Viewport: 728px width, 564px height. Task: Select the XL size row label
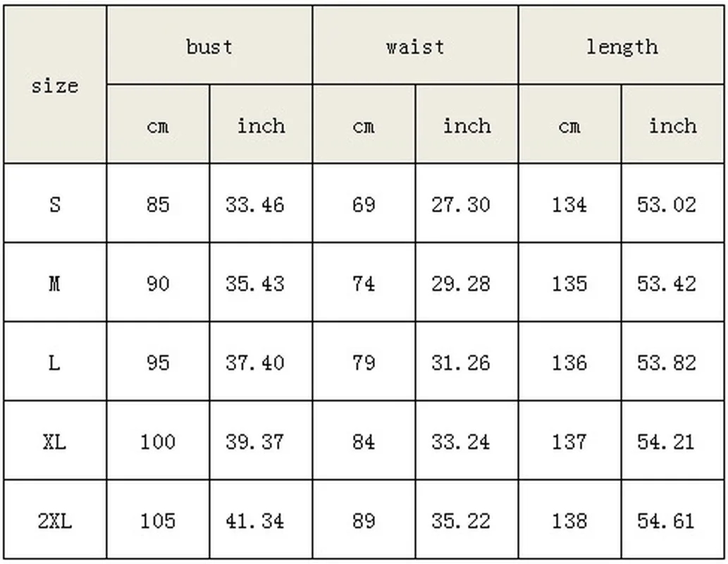pyautogui.click(x=54, y=442)
